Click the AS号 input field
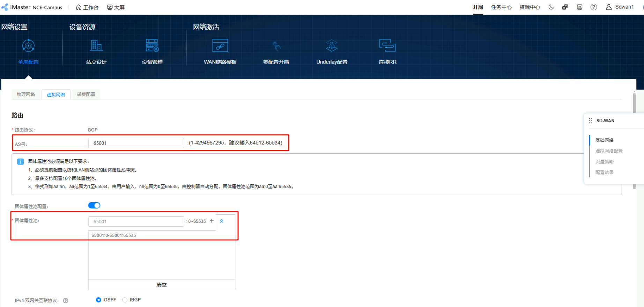Image resolution: width=644 pixels, height=307 pixels. point(136,143)
